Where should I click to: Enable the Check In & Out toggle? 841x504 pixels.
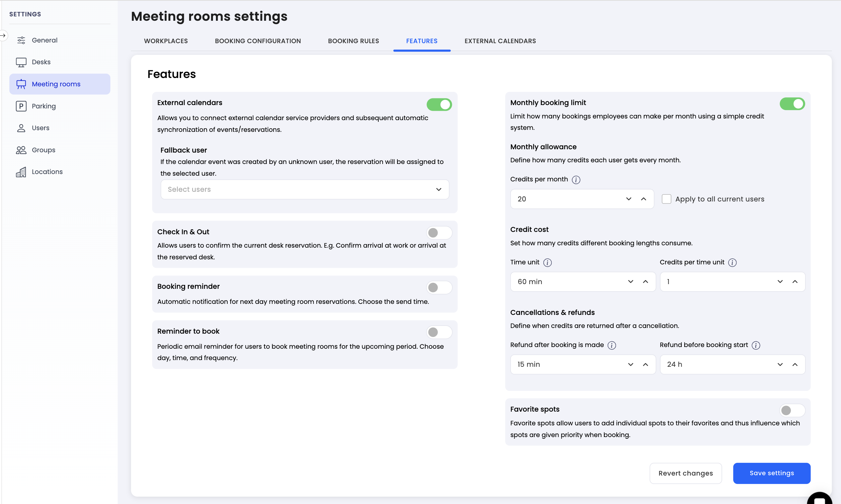click(x=439, y=233)
